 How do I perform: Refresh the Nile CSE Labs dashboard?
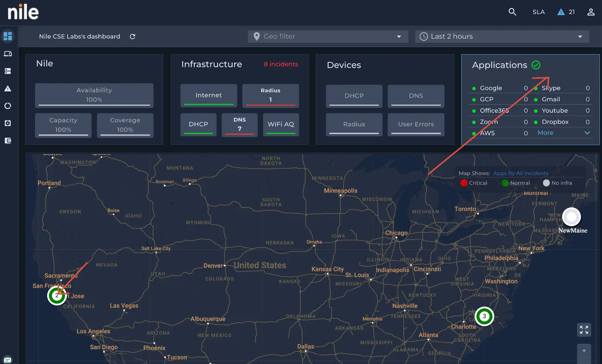pos(132,36)
